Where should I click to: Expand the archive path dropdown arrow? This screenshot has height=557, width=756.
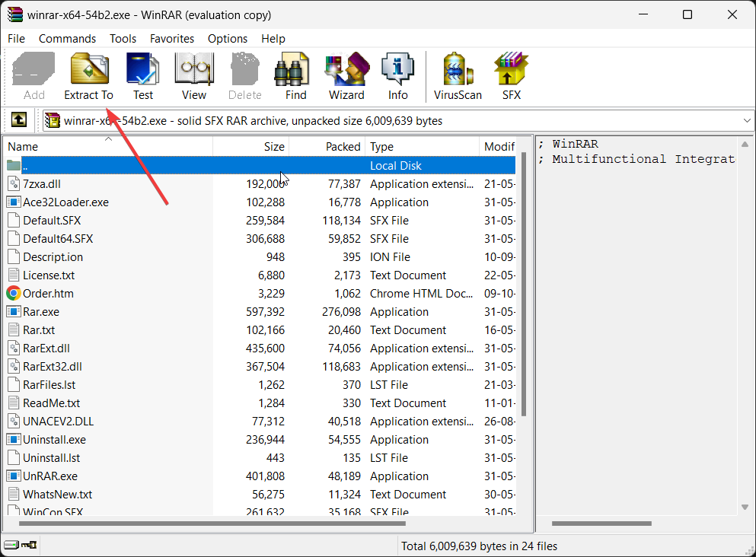pos(747,120)
